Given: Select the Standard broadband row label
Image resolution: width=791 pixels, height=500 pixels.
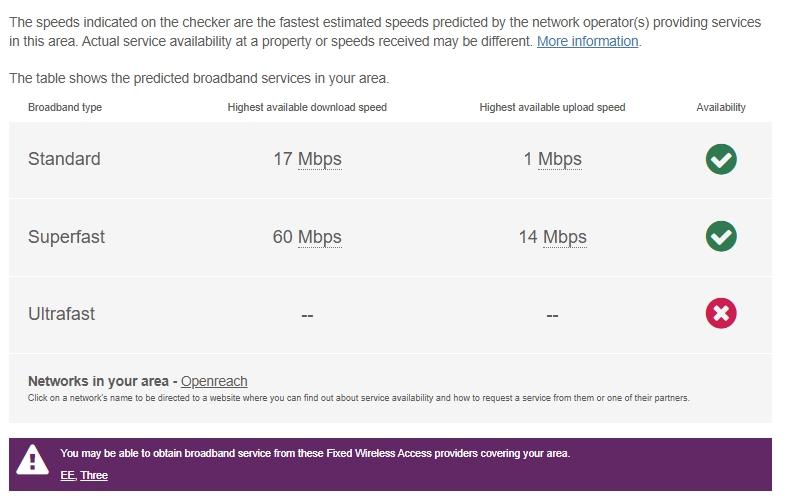Looking at the screenshot, I should pos(64,159).
